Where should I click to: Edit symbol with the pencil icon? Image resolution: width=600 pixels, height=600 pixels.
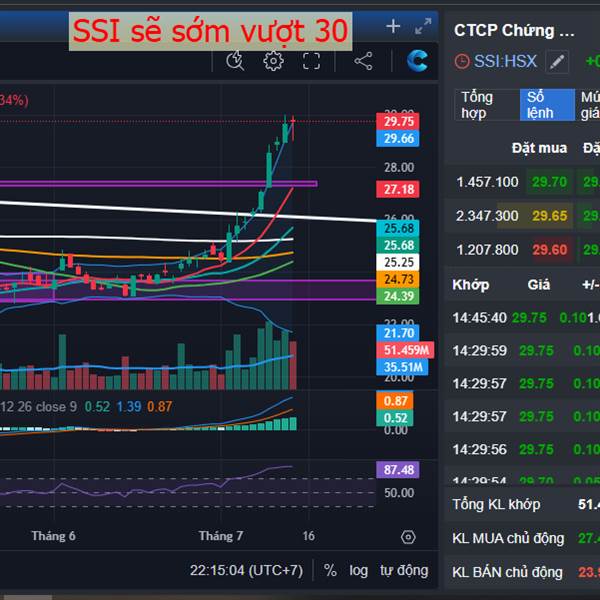[557, 62]
